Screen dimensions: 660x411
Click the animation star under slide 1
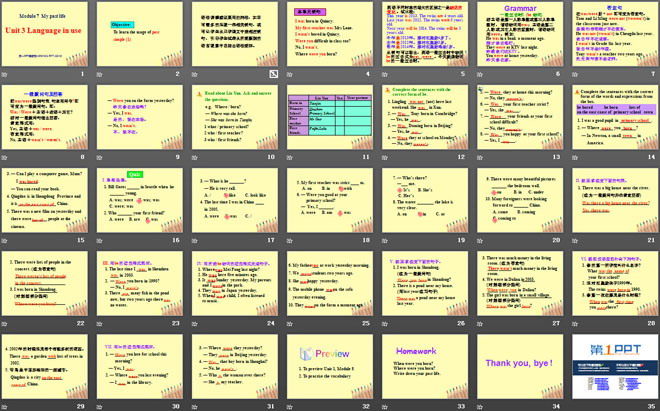pos(5,75)
